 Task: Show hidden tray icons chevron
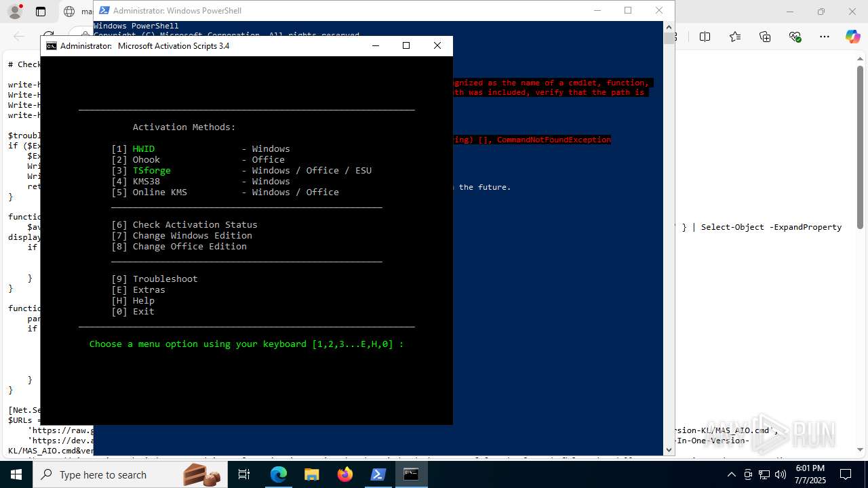tap(731, 474)
